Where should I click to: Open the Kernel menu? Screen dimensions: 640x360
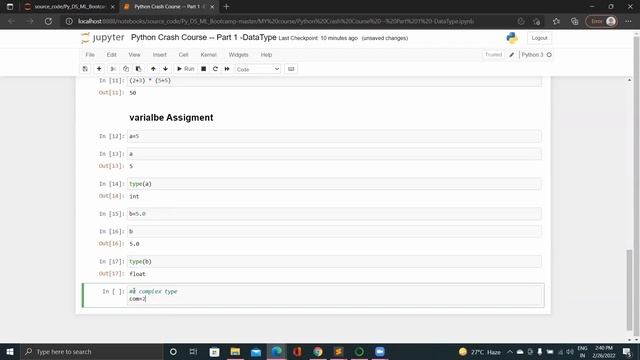[208, 55]
